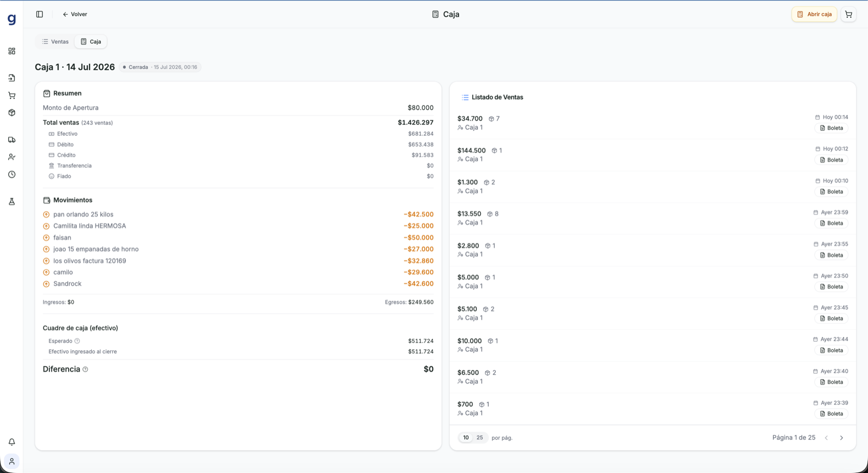Open the dashboard grid icon in sidebar
The image size is (868, 473).
pyautogui.click(x=11, y=51)
